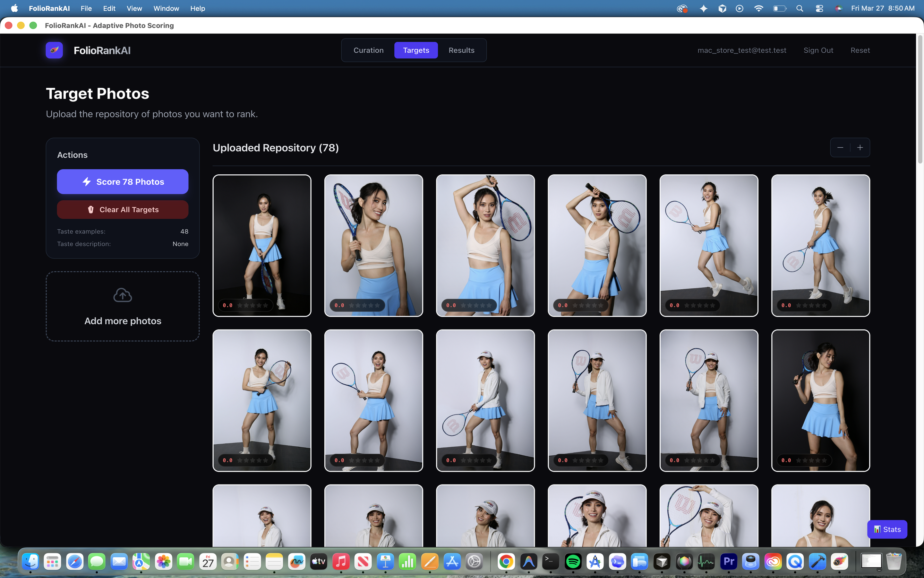Click Reset in the header
Viewport: 924px width, 578px height.
[860, 50]
